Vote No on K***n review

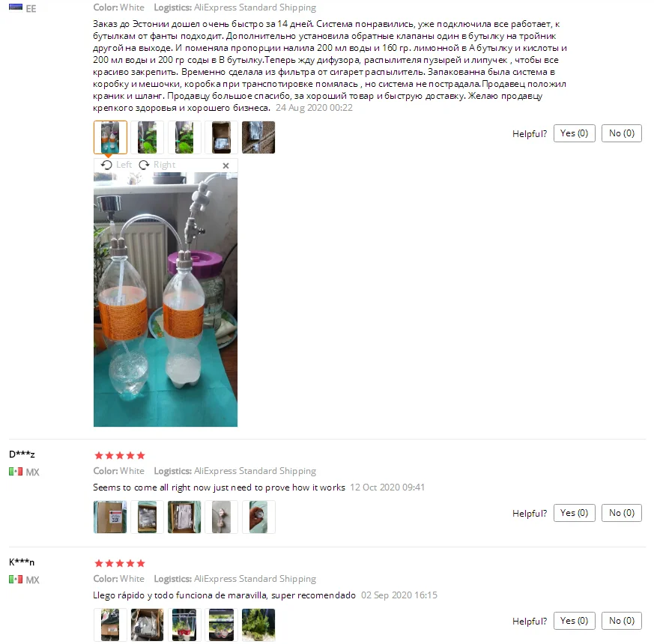pyautogui.click(x=622, y=621)
